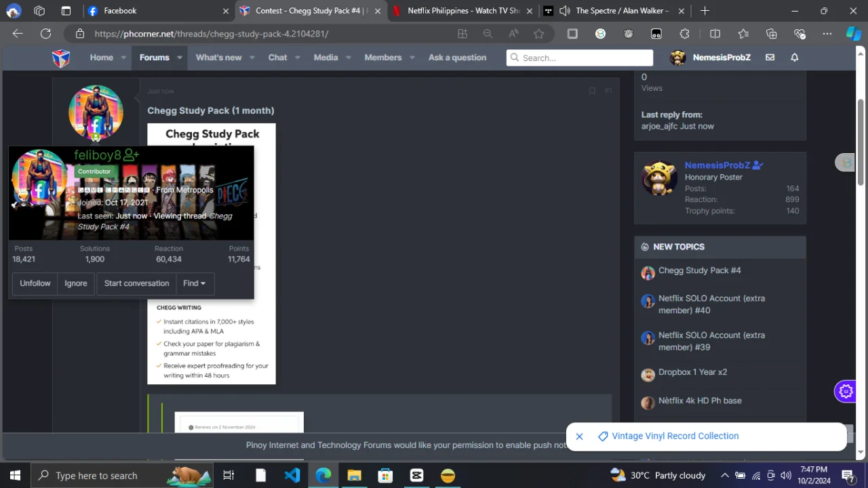Viewport: 868px width, 488px height.
Task: Click Ignore in the profile card
Action: click(x=76, y=283)
